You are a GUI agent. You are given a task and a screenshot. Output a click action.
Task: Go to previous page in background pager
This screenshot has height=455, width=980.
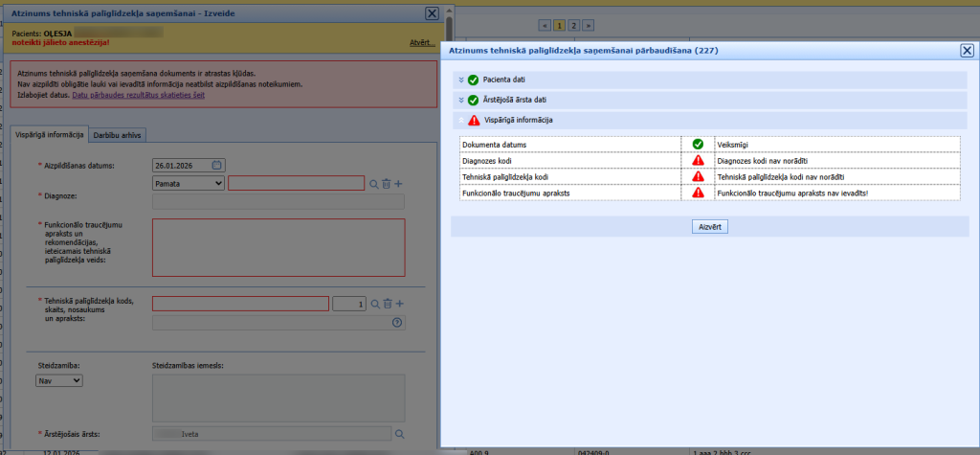point(545,26)
